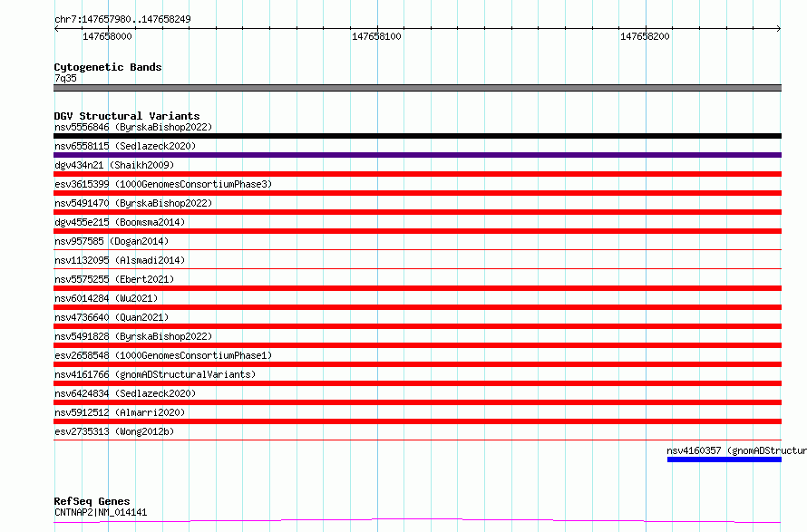The height and width of the screenshot is (532, 807).
Task: Click the magenta CNTNAP2 gene line
Action: click(x=417, y=520)
